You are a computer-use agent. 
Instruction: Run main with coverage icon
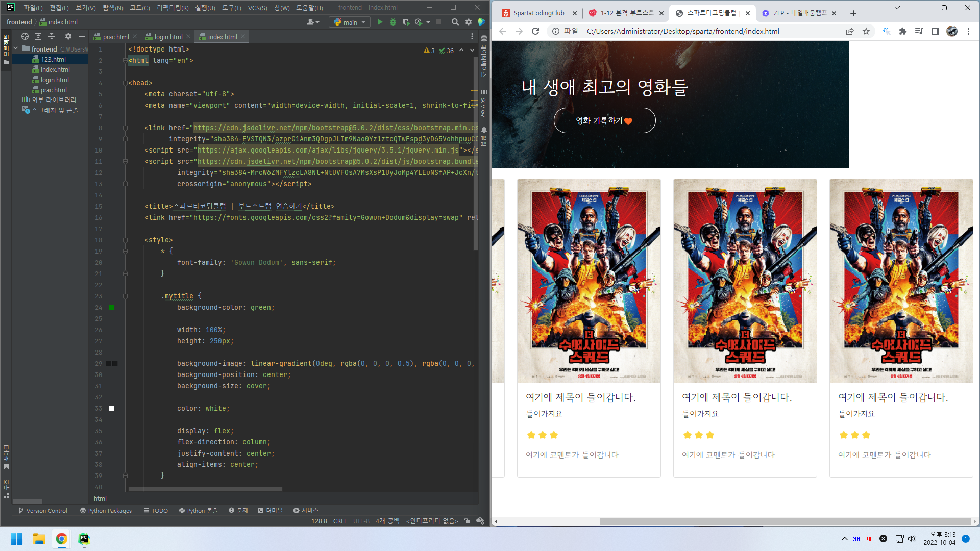pyautogui.click(x=406, y=22)
